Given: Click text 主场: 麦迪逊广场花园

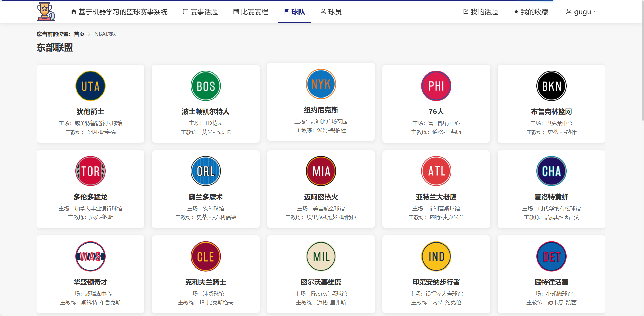Looking at the screenshot, I should click(x=321, y=121).
